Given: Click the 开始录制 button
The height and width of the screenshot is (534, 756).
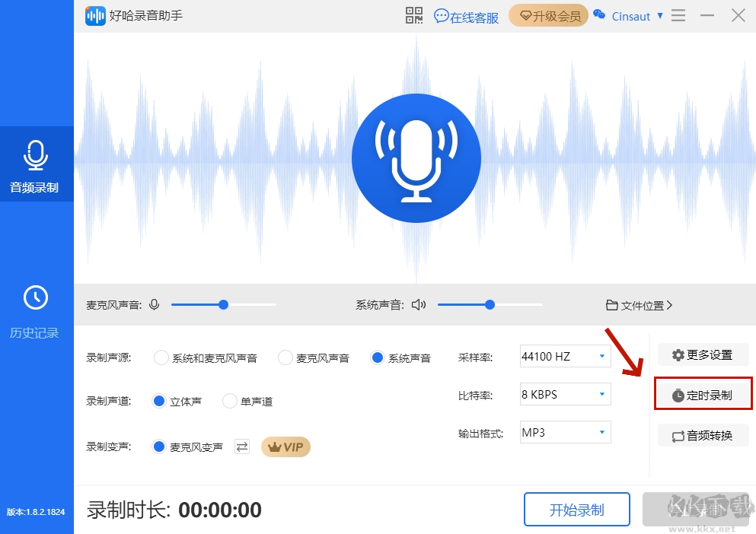Looking at the screenshot, I should pos(576,509).
